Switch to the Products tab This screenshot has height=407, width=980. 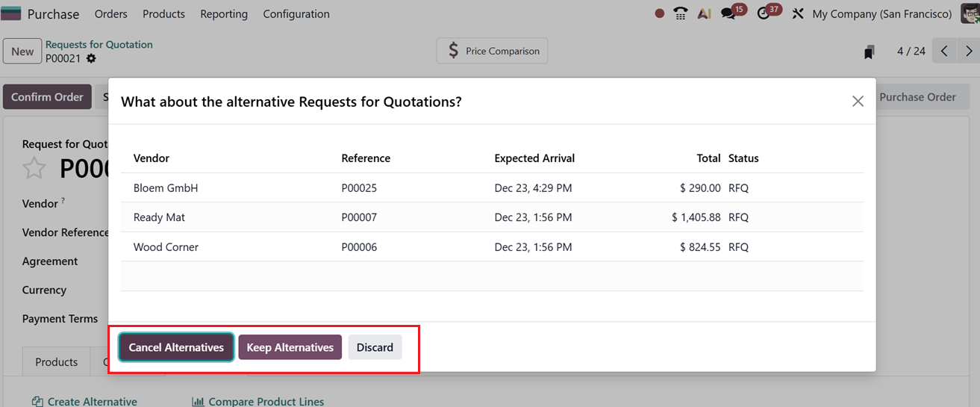56,362
